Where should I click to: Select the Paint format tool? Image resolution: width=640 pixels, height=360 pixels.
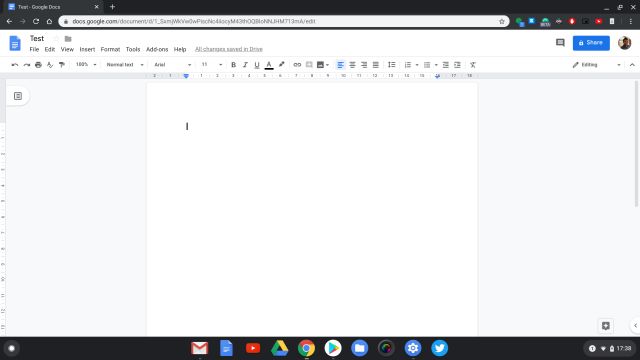tap(62, 65)
